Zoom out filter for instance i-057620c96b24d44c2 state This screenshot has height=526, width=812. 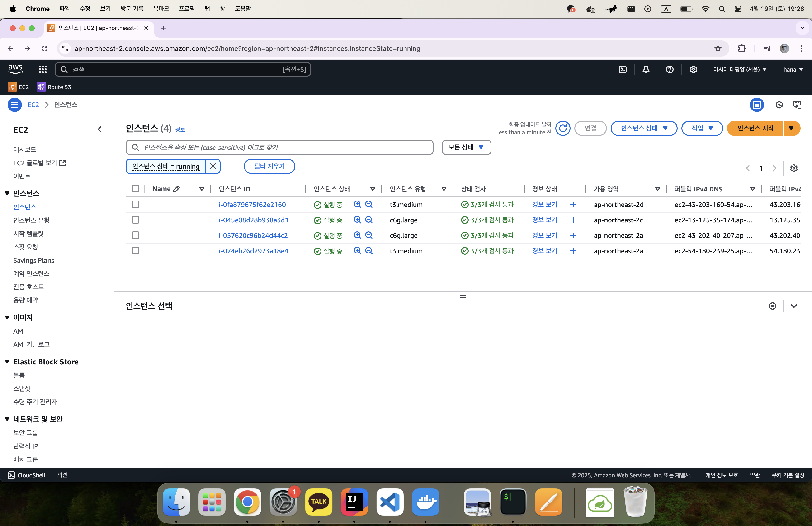tap(369, 235)
